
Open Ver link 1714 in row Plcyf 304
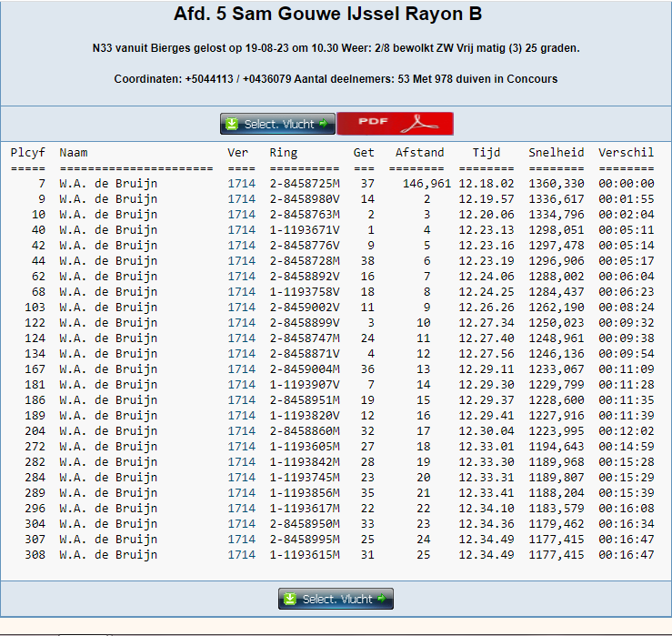pos(241,523)
